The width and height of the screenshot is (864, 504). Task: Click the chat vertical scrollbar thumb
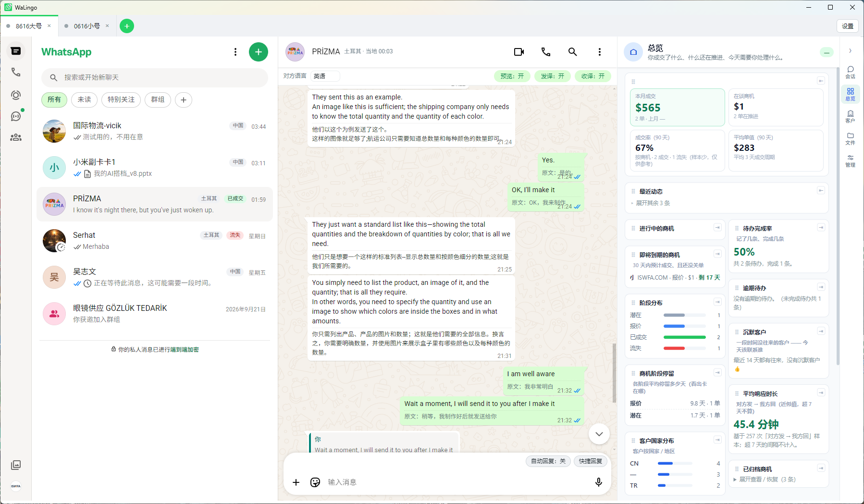[x=614, y=372]
